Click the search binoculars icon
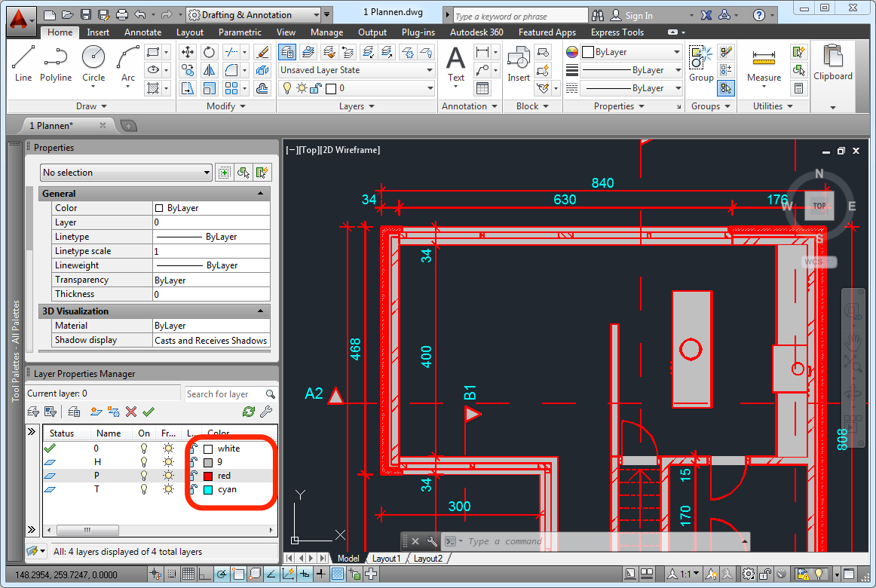This screenshot has width=876, height=588. [x=598, y=15]
